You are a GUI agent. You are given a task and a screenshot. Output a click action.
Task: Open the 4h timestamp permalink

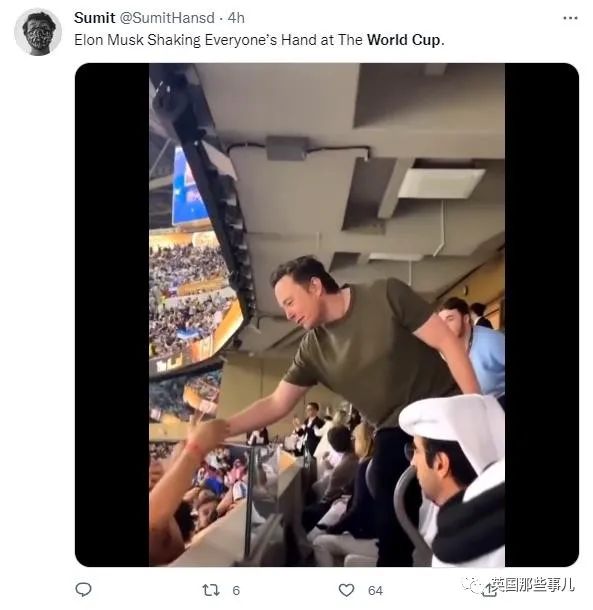click(236, 18)
